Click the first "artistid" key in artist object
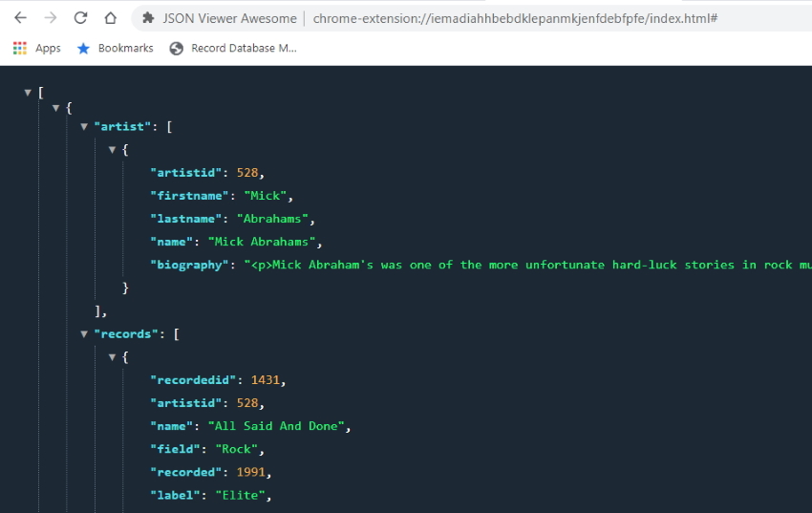Image resolution: width=812 pixels, height=513 pixels. 186,172
